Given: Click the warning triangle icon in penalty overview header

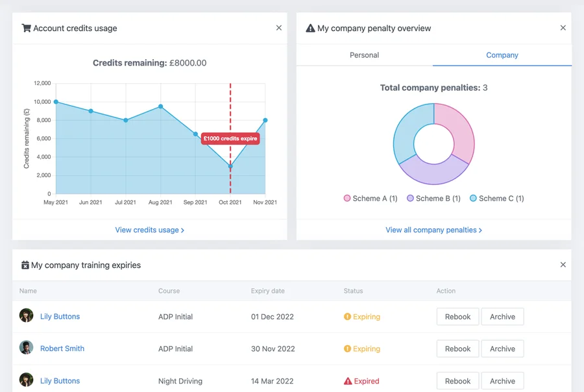Looking at the screenshot, I should pyautogui.click(x=310, y=29).
